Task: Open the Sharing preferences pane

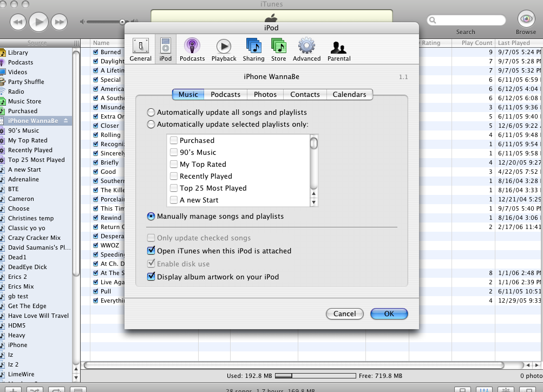Action: point(253,50)
